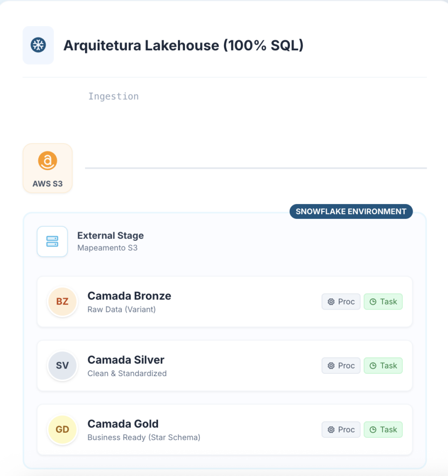The width and height of the screenshot is (448, 476).
Task: Click the Ingestion label text
Action: (x=113, y=96)
